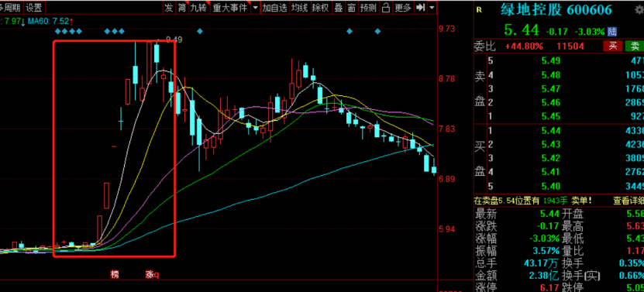This screenshot has height=292, width=644.
Task: Click the 最高 value 5.63
Action: [635, 226]
